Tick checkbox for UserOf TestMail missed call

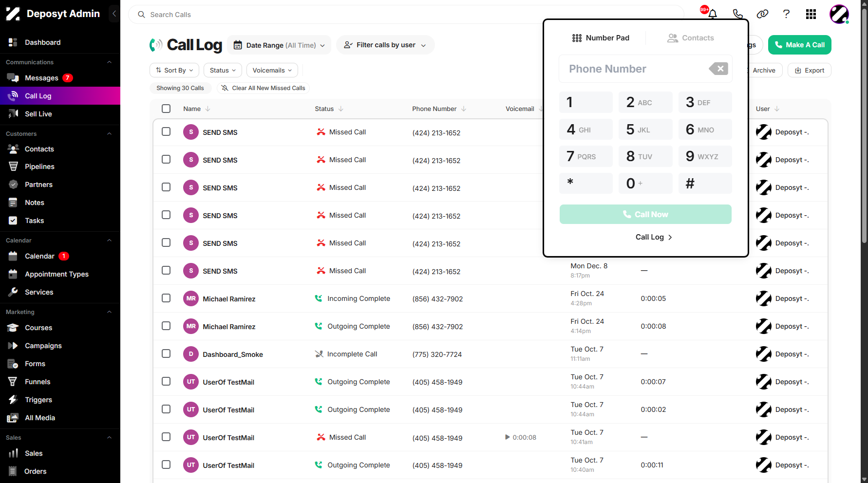coord(166,437)
